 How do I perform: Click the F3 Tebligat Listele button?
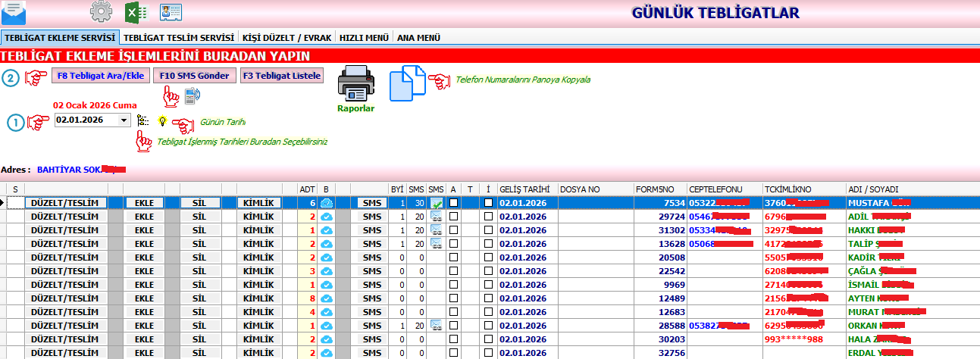click(282, 76)
